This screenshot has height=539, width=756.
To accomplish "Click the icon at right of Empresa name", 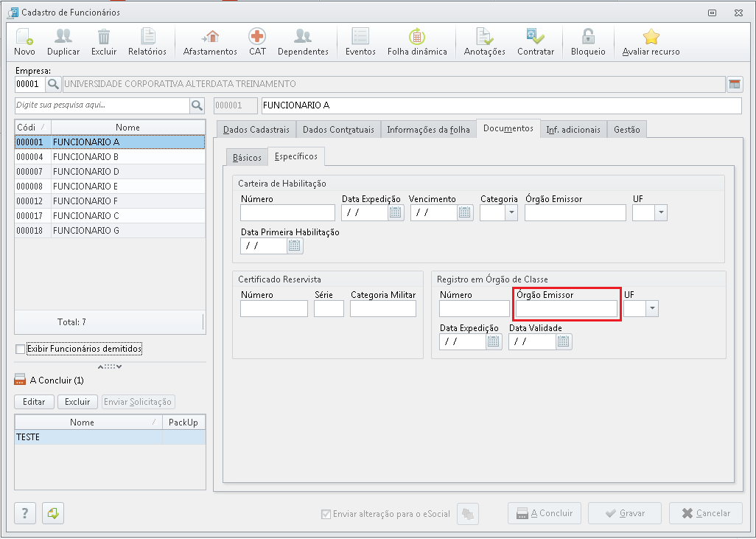I will tap(735, 84).
